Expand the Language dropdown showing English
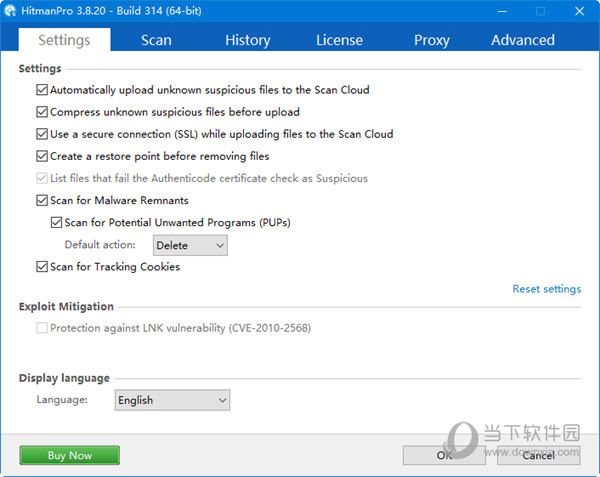The image size is (600, 477). (172, 400)
